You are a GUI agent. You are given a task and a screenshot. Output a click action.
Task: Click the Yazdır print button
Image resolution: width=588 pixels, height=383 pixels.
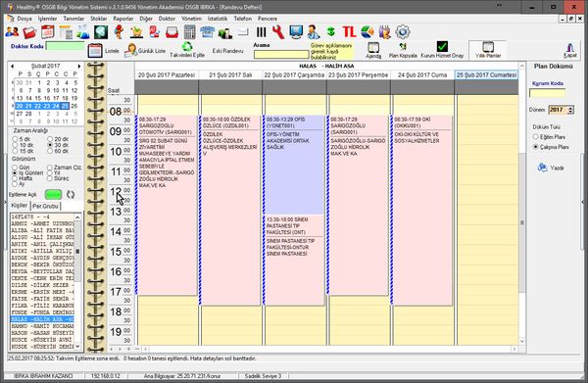pyautogui.click(x=551, y=168)
